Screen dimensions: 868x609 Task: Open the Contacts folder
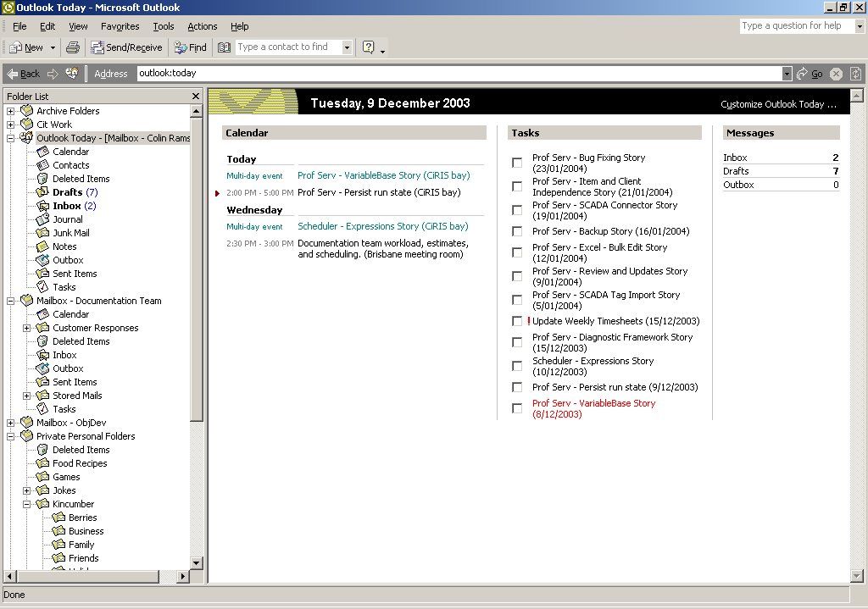pyautogui.click(x=70, y=165)
